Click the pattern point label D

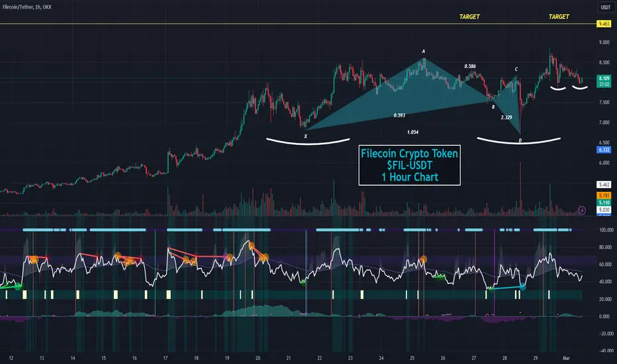click(x=520, y=140)
